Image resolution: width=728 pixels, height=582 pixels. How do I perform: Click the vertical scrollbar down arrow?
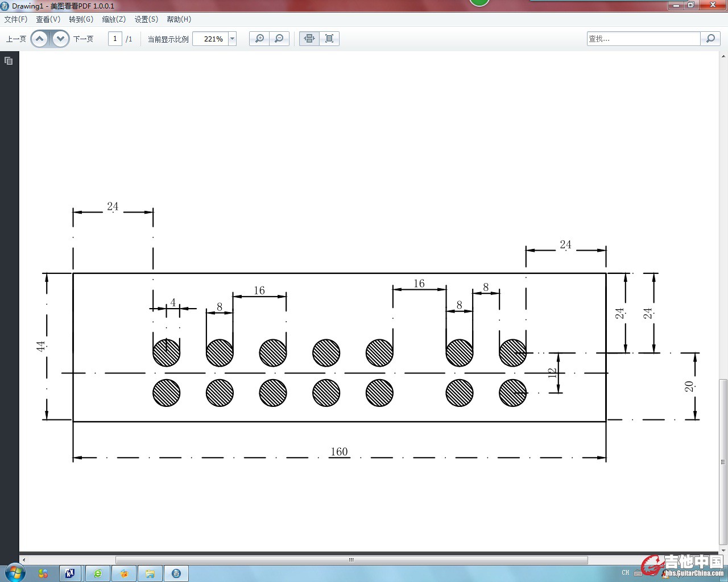pyautogui.click(x=723, y=550)
